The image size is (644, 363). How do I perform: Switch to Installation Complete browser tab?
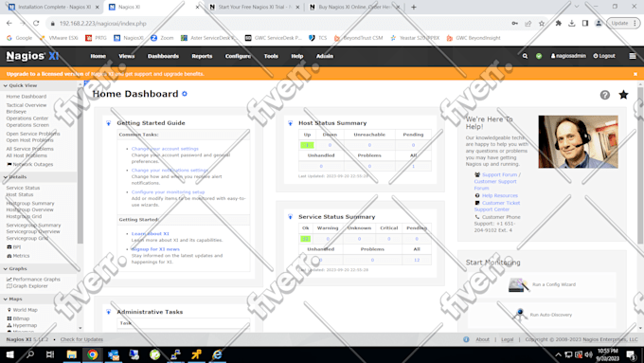click(x=53, y=7)
